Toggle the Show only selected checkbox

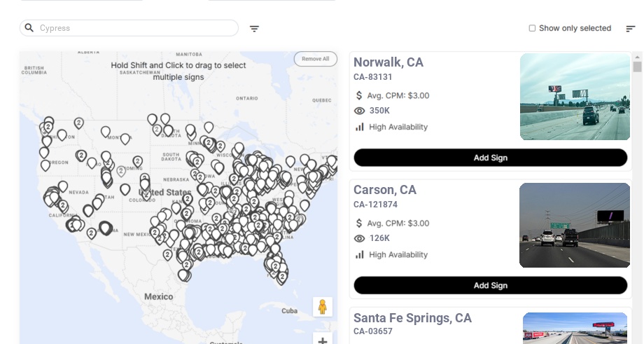[532, 29]
